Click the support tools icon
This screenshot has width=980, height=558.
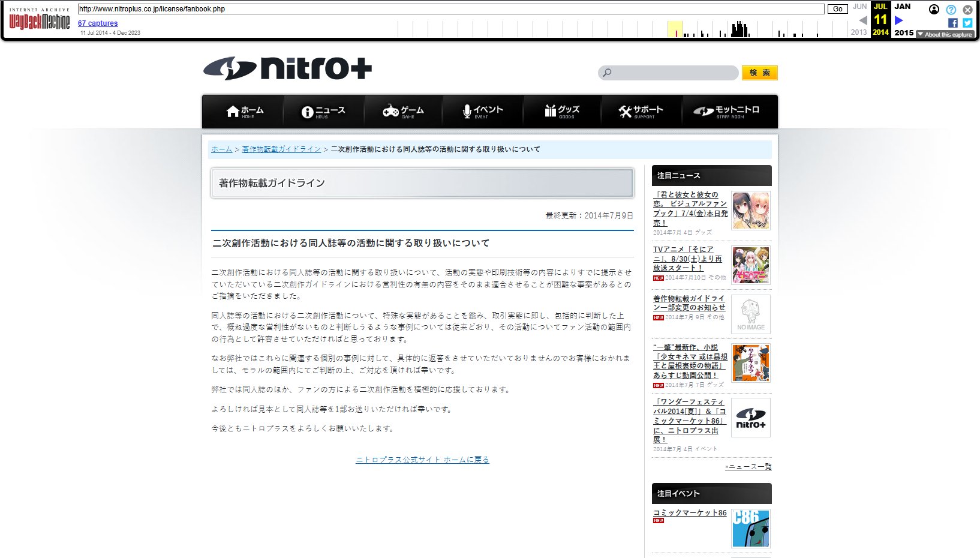point(625,112)
